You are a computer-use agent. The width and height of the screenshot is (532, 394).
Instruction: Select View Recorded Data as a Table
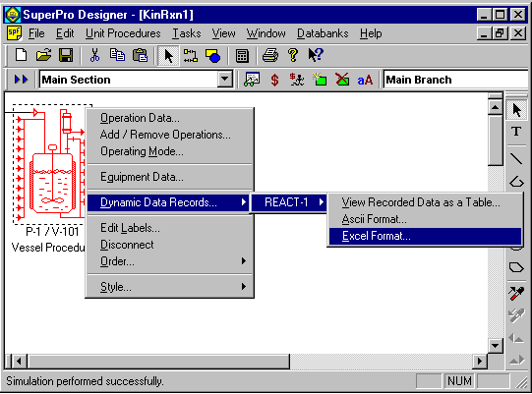425,202
